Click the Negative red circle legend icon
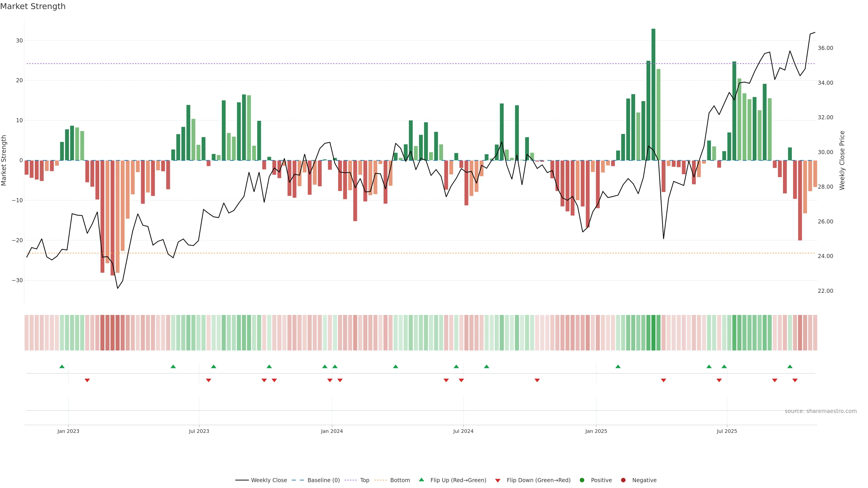The width and height of the screenshot is (868, 488). [x=623, y=480]
